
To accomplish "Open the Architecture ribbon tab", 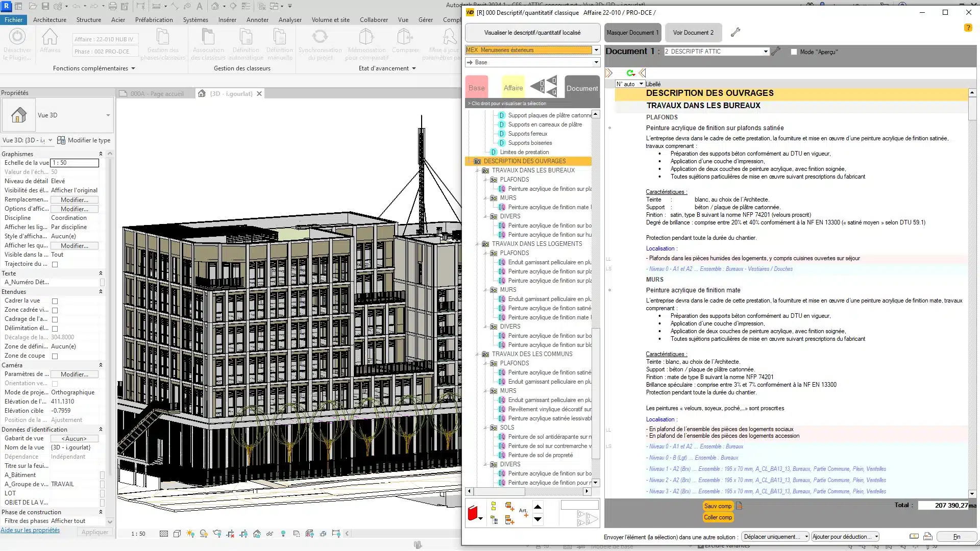I will point(50,20).
